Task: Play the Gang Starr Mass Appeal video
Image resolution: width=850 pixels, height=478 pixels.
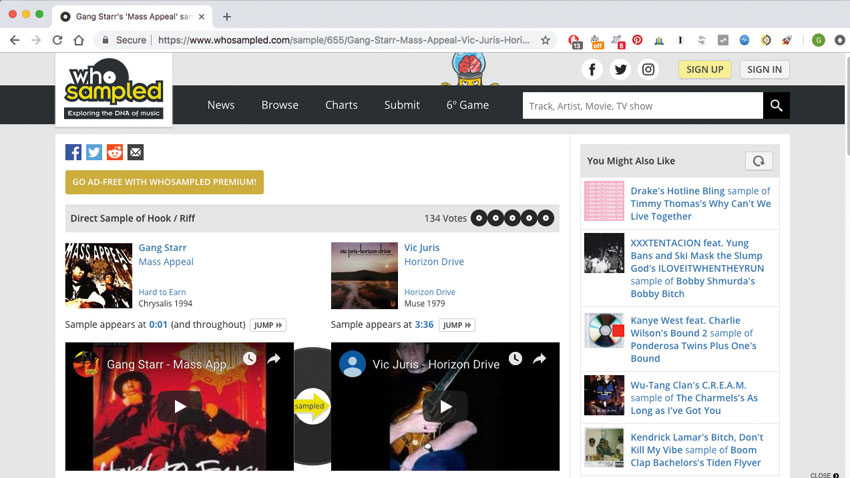Action: (180, 406)
